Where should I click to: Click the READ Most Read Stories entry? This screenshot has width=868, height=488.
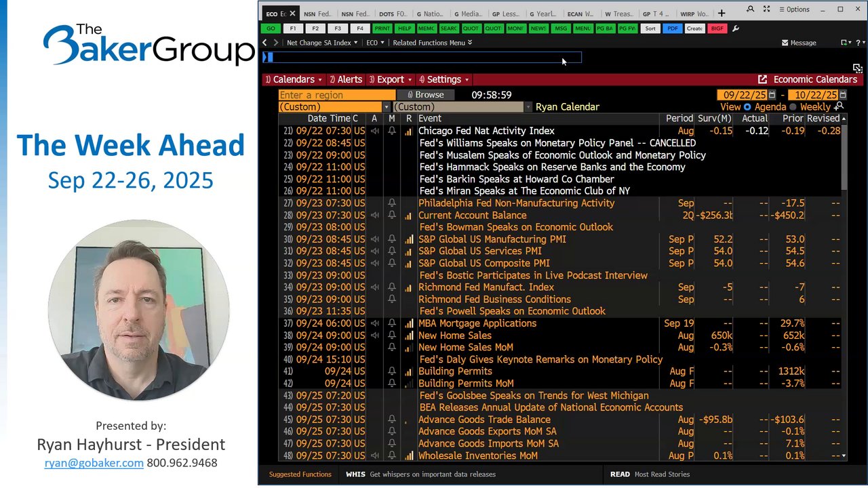tap(650, 474)
